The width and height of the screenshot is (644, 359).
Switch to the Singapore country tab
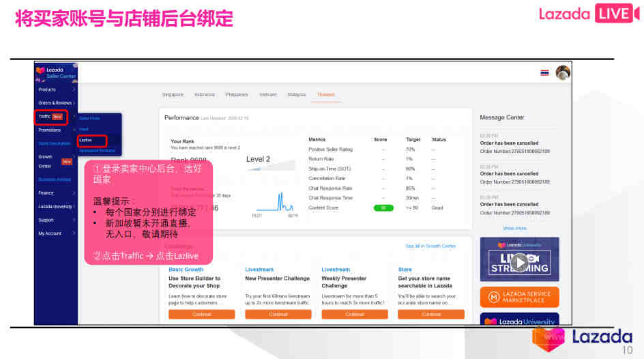click(173, 94)
